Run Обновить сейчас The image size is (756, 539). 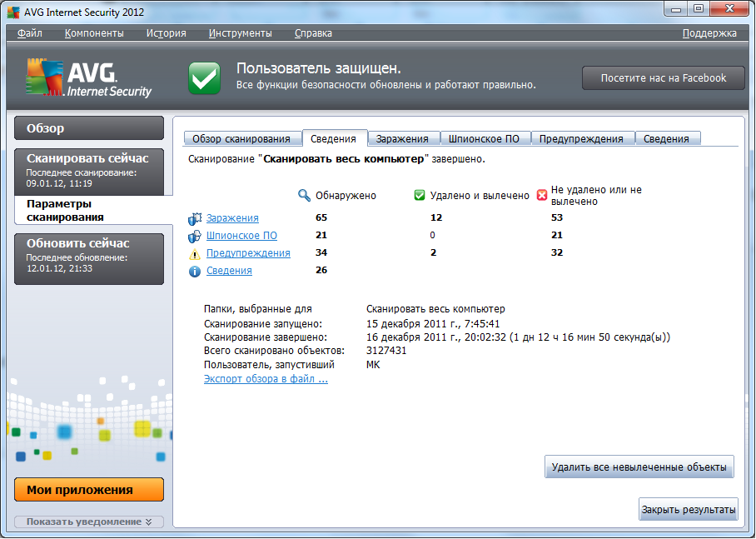tap(89, 259)
